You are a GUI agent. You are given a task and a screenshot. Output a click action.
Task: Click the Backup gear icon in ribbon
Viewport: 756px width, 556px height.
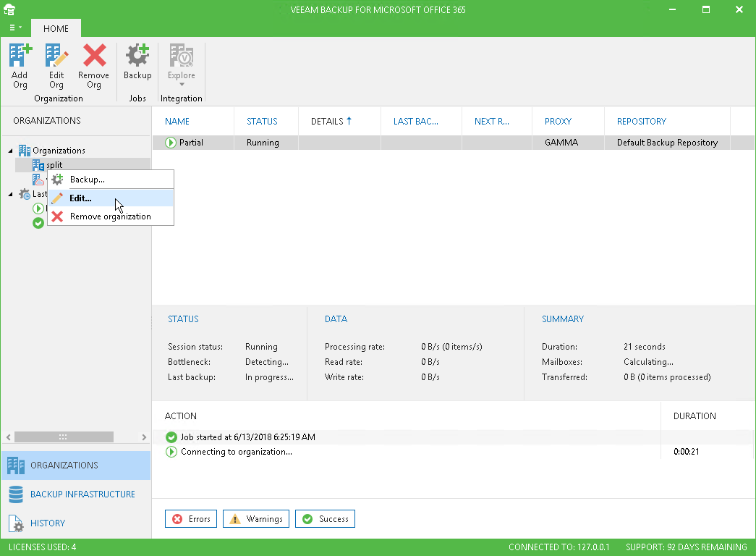[137, 55]
